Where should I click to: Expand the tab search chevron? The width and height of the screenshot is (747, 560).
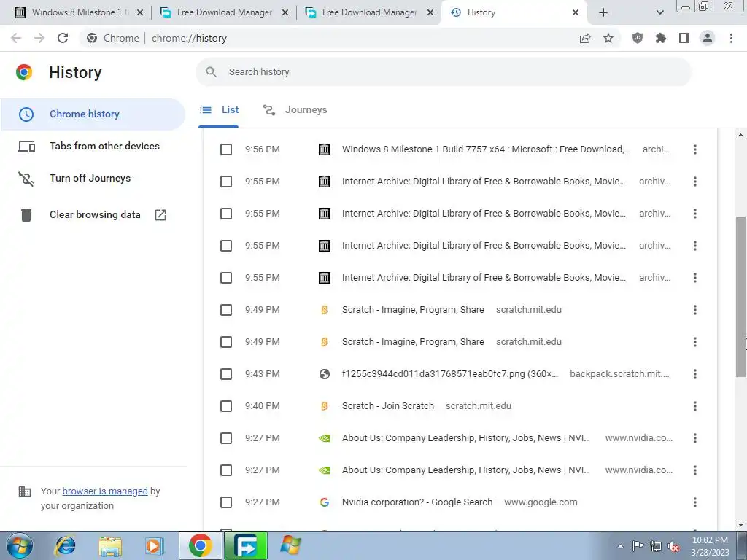(x=659, y=12)
